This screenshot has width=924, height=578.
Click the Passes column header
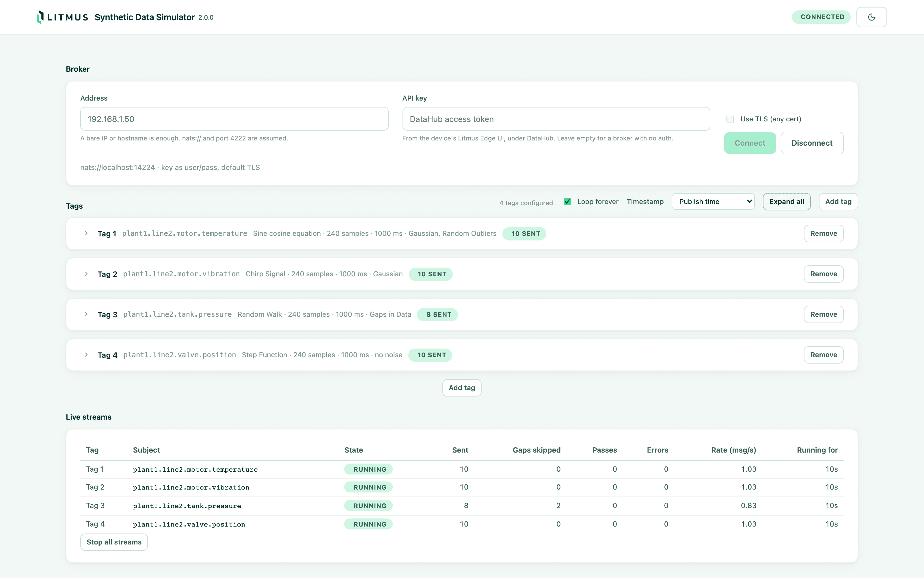point(604,450)
